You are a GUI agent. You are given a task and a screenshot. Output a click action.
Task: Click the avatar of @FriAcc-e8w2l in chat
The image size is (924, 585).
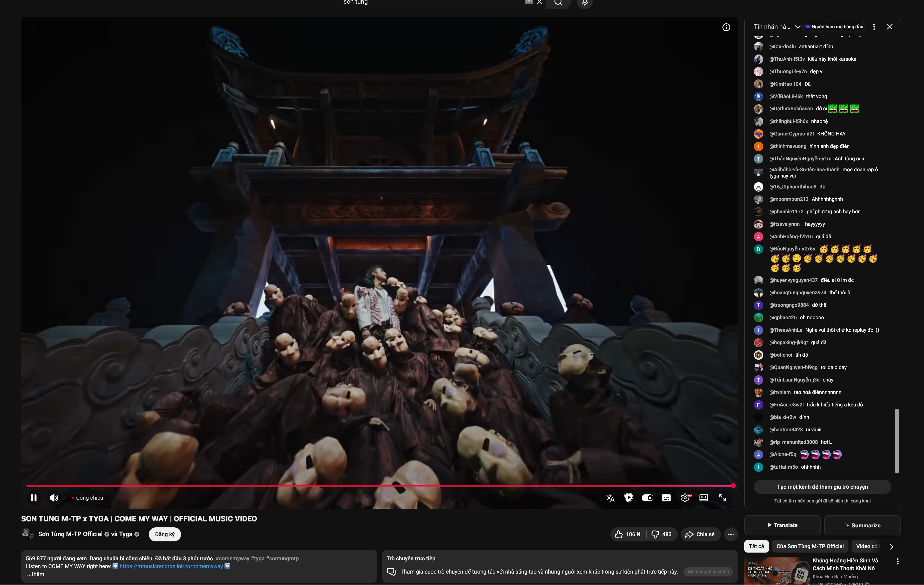[758, 405]
